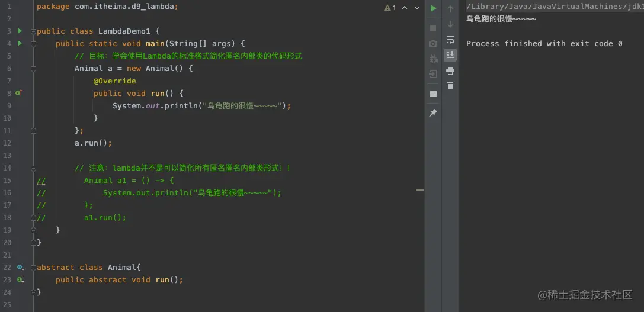
Task: Click console output line 乌龟跑的很慢~~~~~
Action: (501, 18)
